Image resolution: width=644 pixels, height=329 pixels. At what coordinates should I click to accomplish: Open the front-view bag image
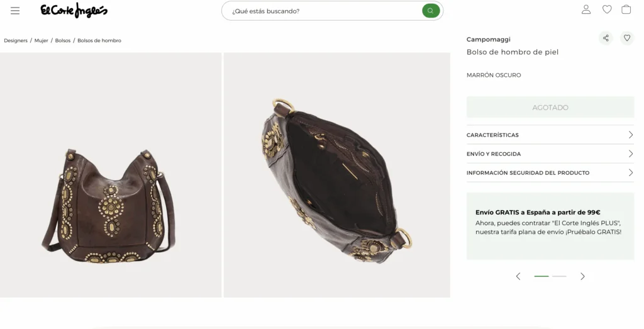111,175
